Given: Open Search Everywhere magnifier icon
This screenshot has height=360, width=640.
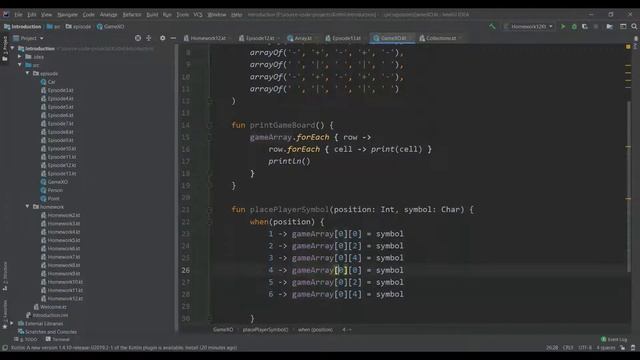Looking at the screenshot, I should (x=634, y=27).
